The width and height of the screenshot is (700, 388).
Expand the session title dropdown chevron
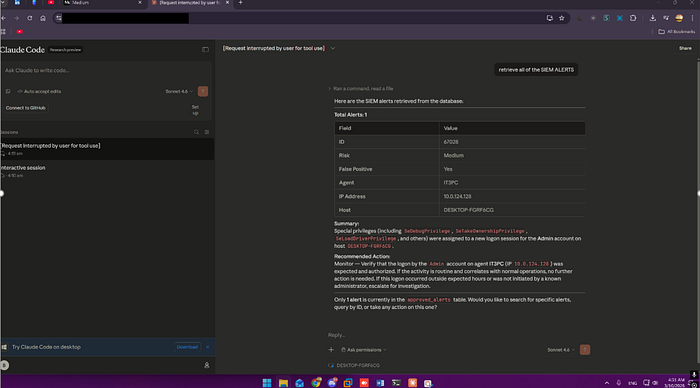(333, 48)
